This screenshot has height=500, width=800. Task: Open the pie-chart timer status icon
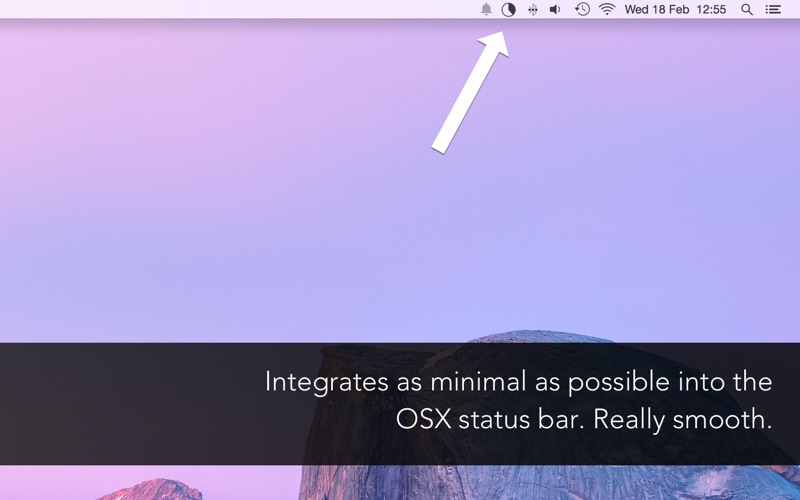[x=508, y=9]
